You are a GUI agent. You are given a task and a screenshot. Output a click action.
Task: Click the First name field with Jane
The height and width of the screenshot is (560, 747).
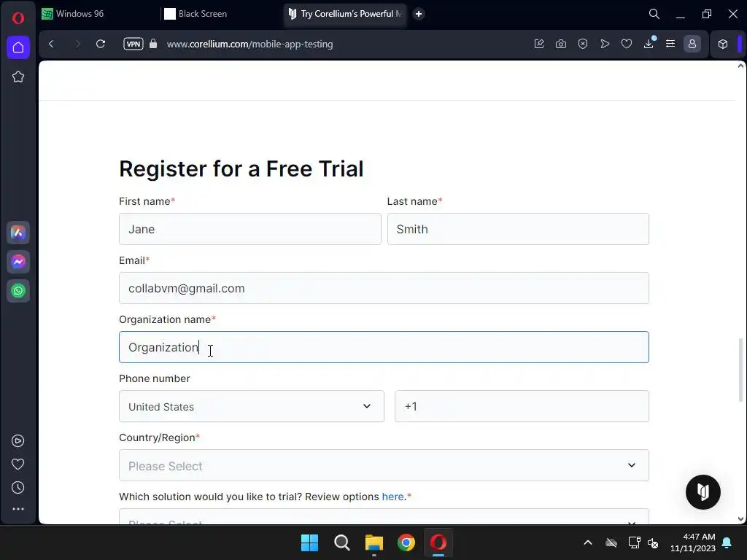pos(250,229)
